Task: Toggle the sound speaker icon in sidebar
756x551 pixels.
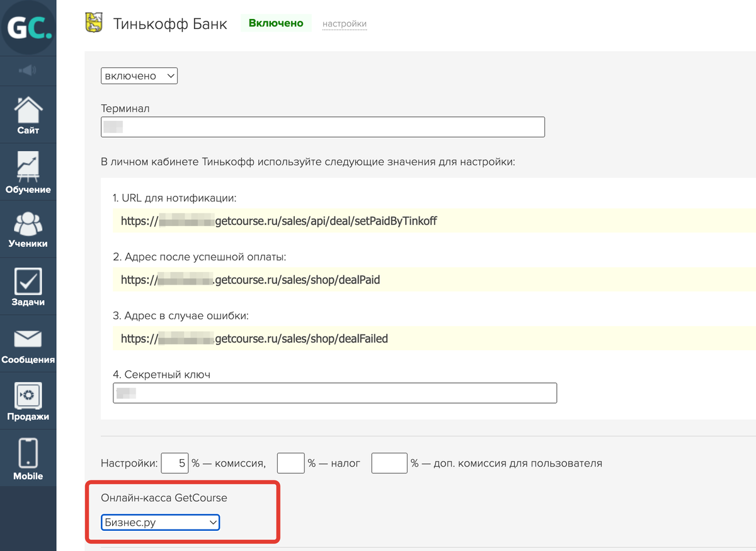Action: point(28,70)
